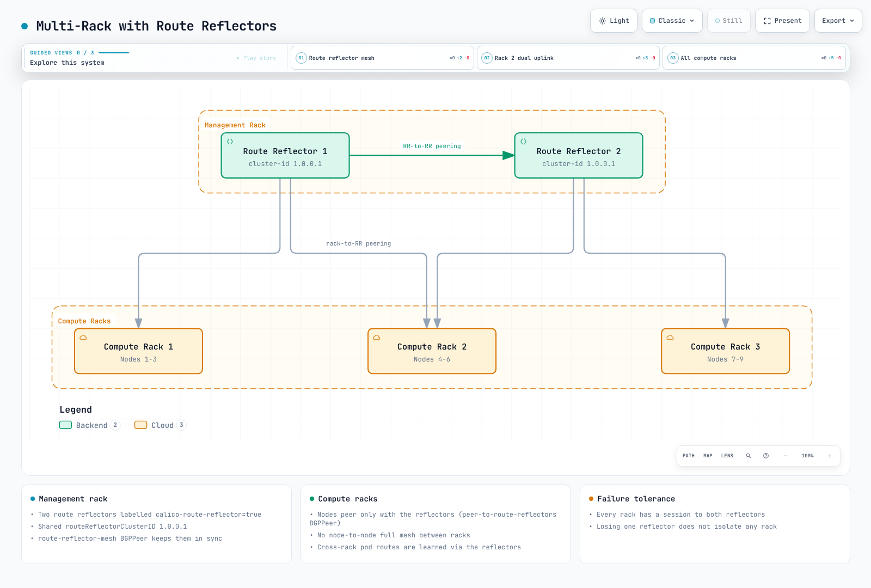The image size is (871, 588).
Task: Click the zoom in plus icon
Action: (x=830, y=456)
